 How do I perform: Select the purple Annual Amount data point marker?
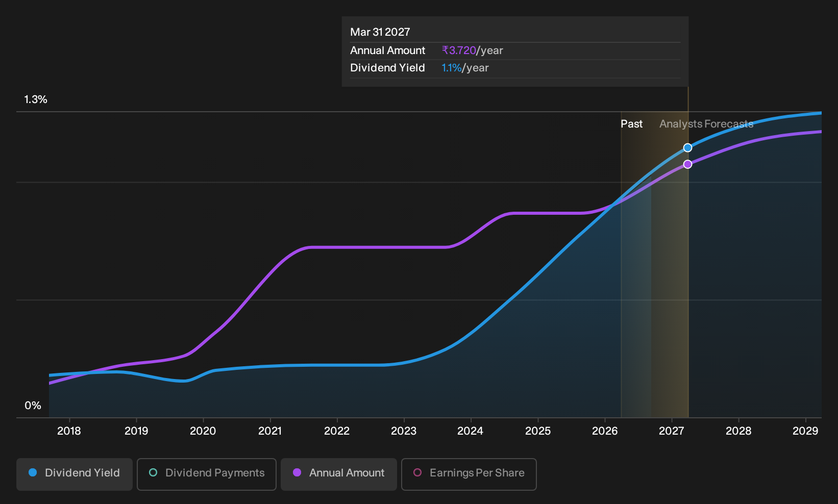[x=687, y=164]
